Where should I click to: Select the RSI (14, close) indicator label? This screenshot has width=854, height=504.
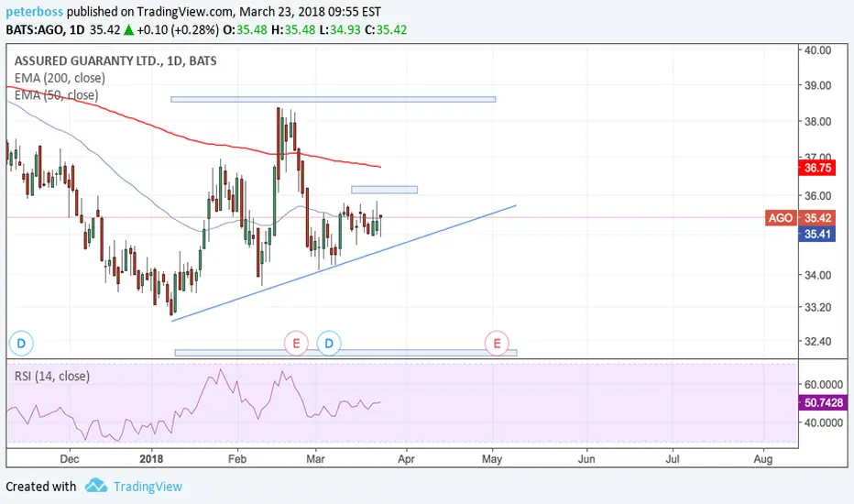(52, 376)
